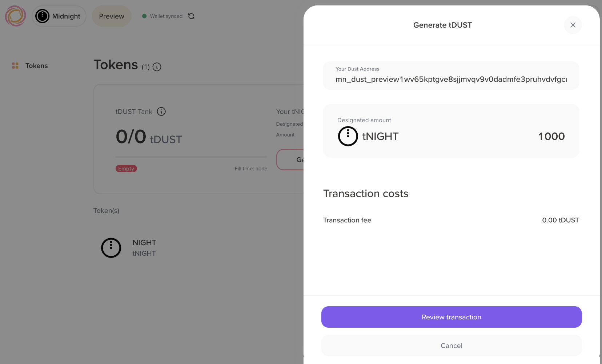Open the Midnight account icon button

43,16
